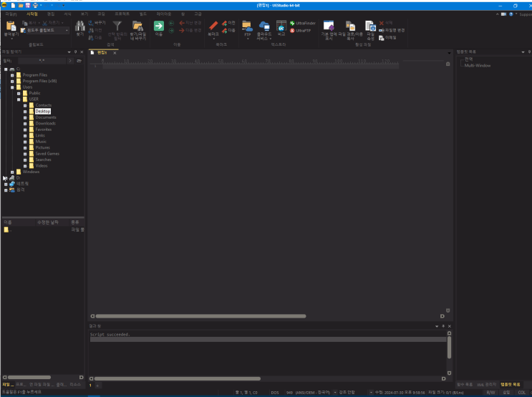
Task: Expand the Public folder node
Action: tap(19, 93)
